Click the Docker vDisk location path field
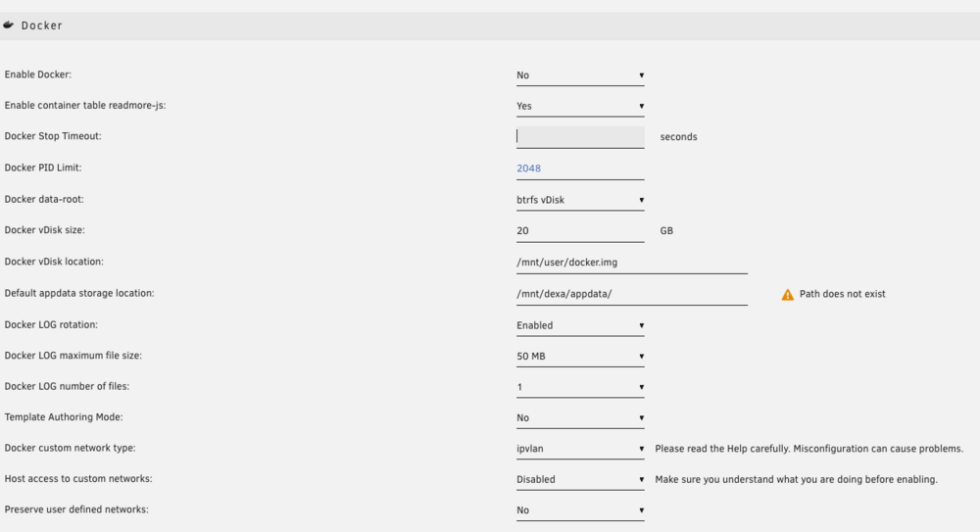This screenshot has height=532, width=980. click(x=632, y=263)
